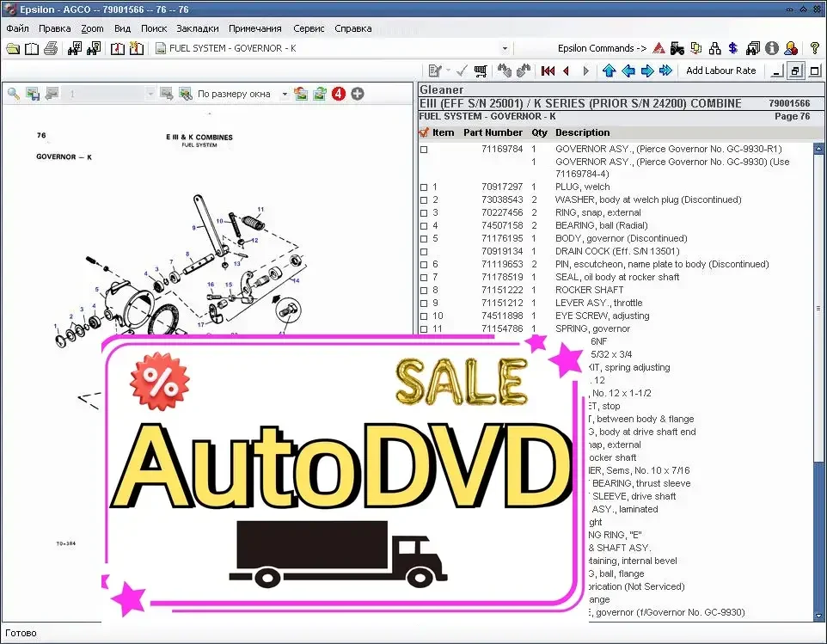This screenshot has width=827, height=644.
Task: Open the page number dropdown
Action: tap(151, 93)
